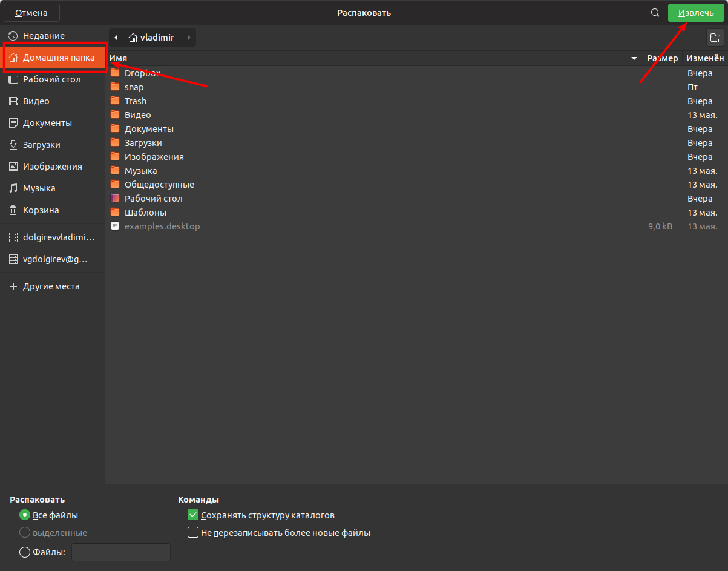
Task: Sort by the Размер column header
Action: point(663,58)
